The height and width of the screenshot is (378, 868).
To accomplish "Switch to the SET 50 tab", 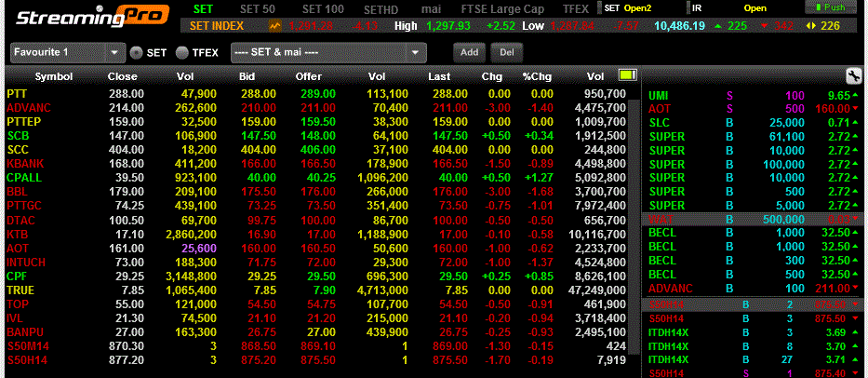I will [x=258, y=9].
